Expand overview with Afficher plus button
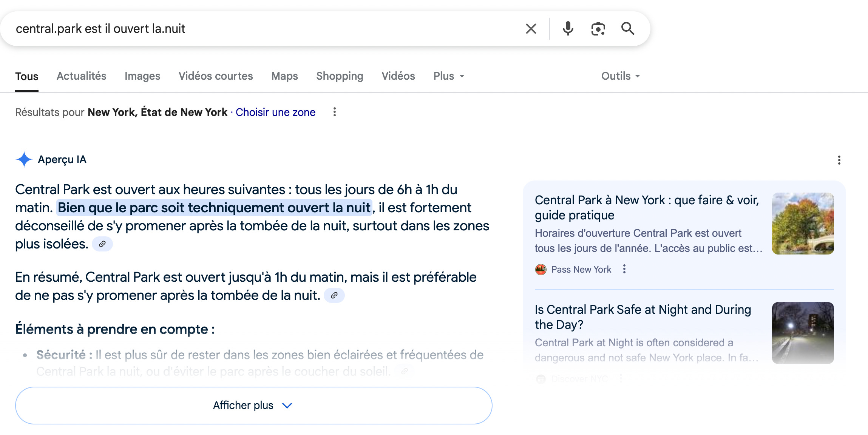The width and height of the screenshot is (868, 435). tap(253, 405)
